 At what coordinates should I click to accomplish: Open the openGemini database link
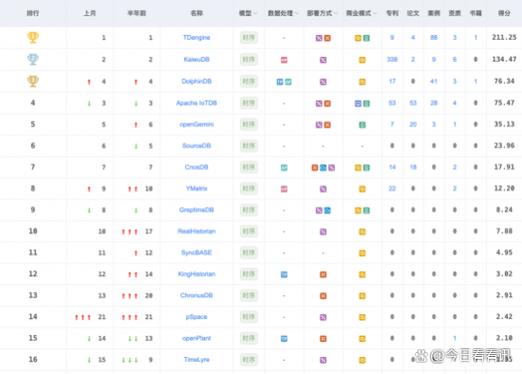tap(197, 124)
